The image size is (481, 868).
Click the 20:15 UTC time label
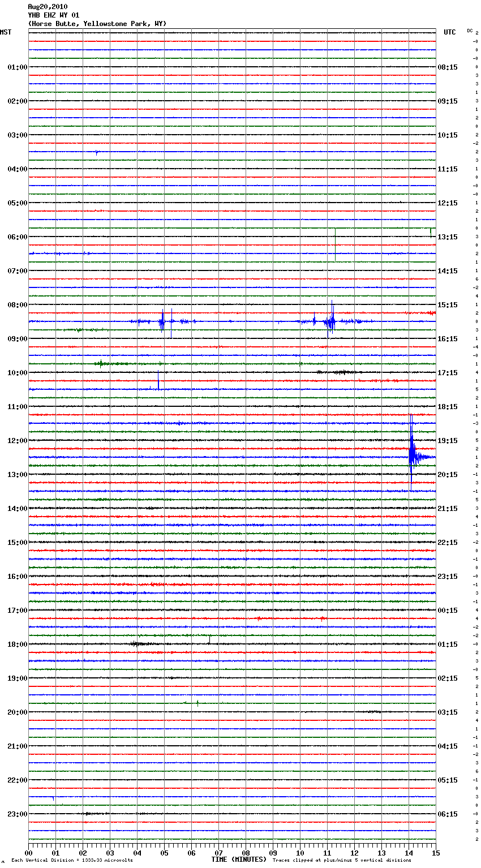[448, 475]
